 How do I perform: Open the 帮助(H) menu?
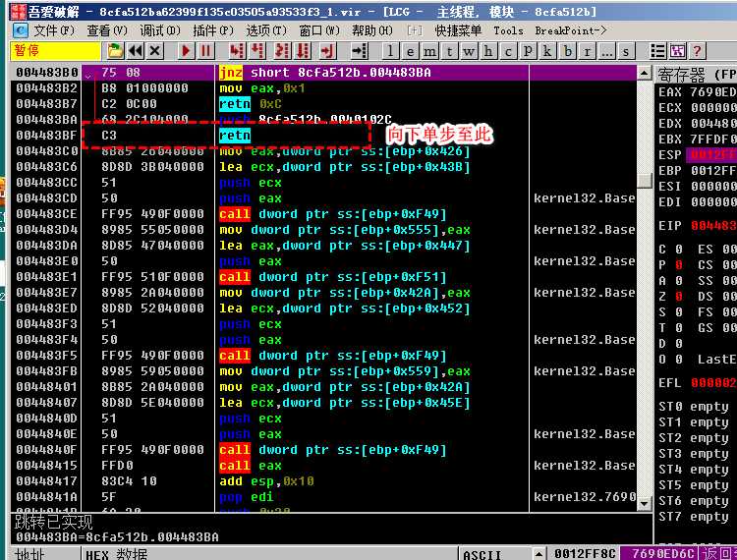[372, 30]
